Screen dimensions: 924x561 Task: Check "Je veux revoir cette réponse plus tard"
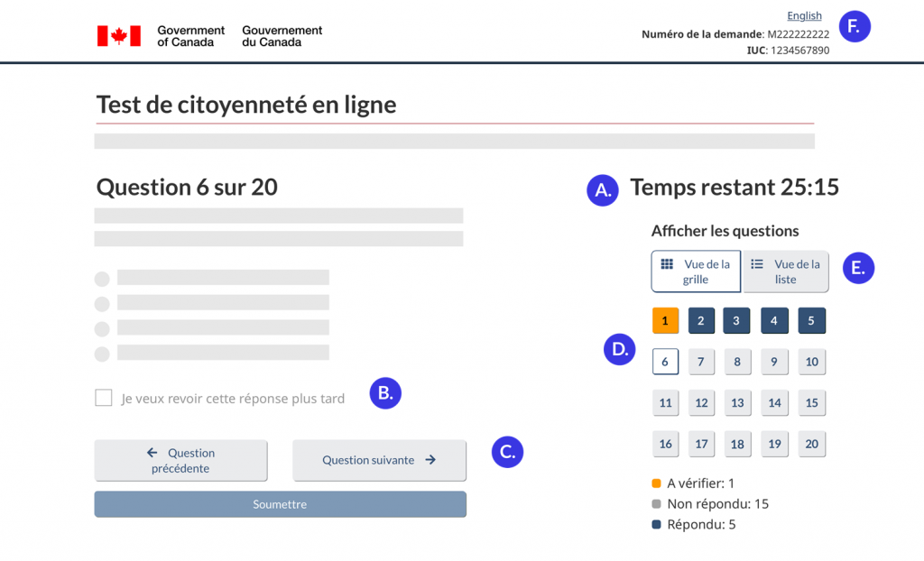point(103,397)
